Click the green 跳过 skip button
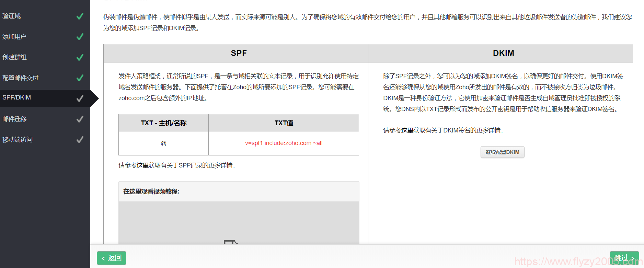 [624, 258]
